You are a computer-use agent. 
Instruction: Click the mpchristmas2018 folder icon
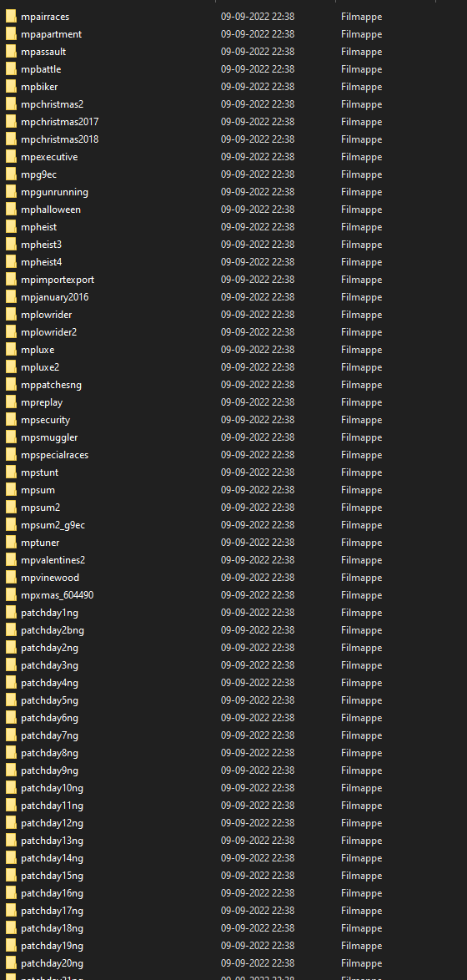(x=11, y=139)
